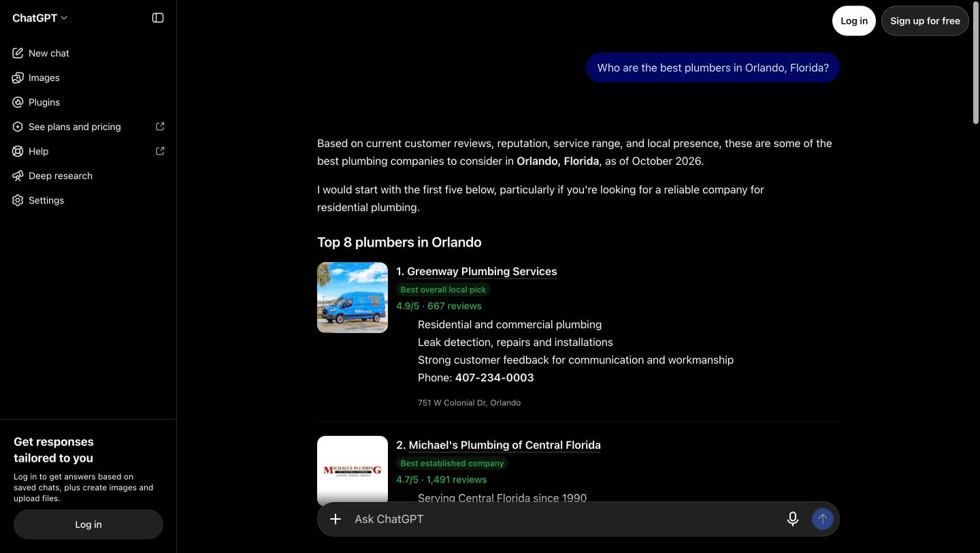Click the 'Best overall local pick' badge
Image resolution: width=980 pixels, height=553 pixels.
(x=443, y=289)
